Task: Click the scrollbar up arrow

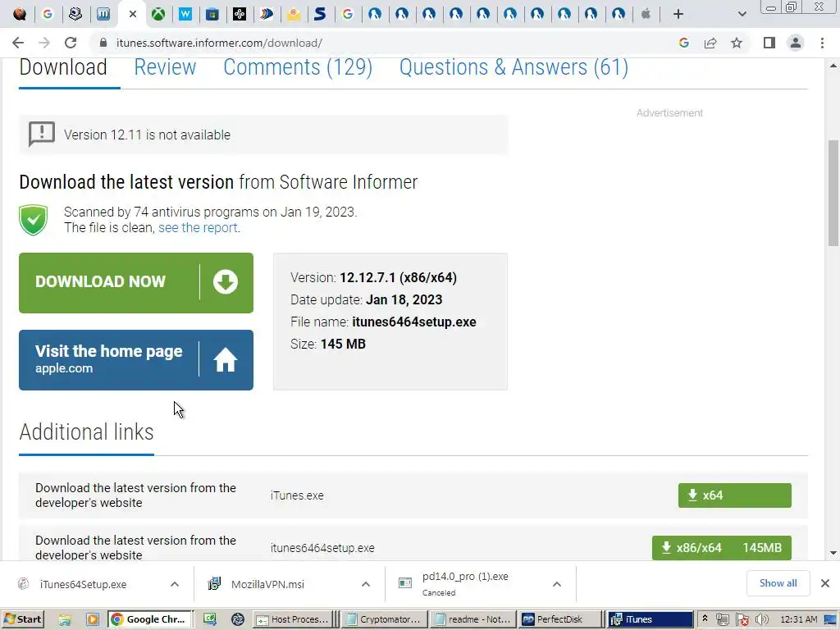Action: tap(833, 66)
